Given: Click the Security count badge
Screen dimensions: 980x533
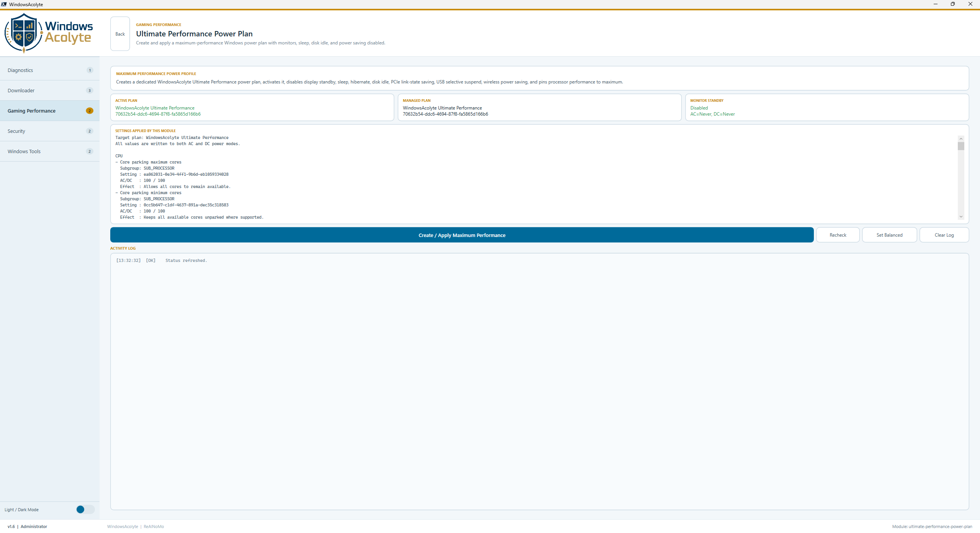Looking at the screenshot, I should click(90, 131).
